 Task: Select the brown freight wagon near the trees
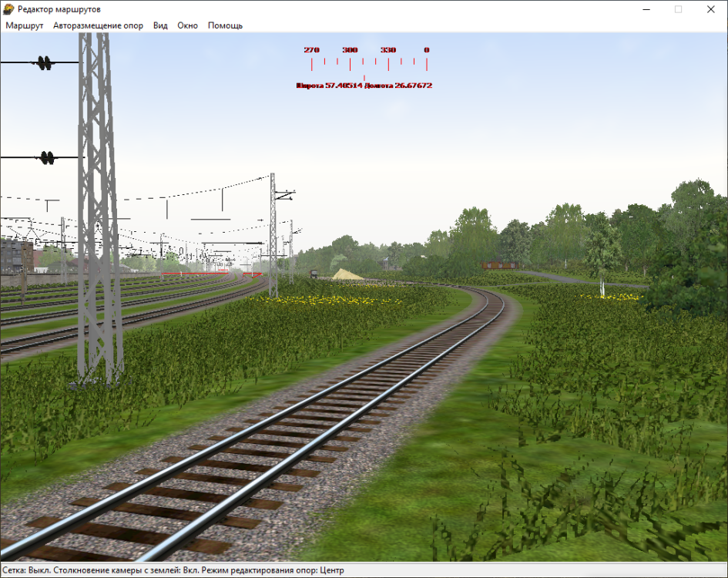click(499, 265)
